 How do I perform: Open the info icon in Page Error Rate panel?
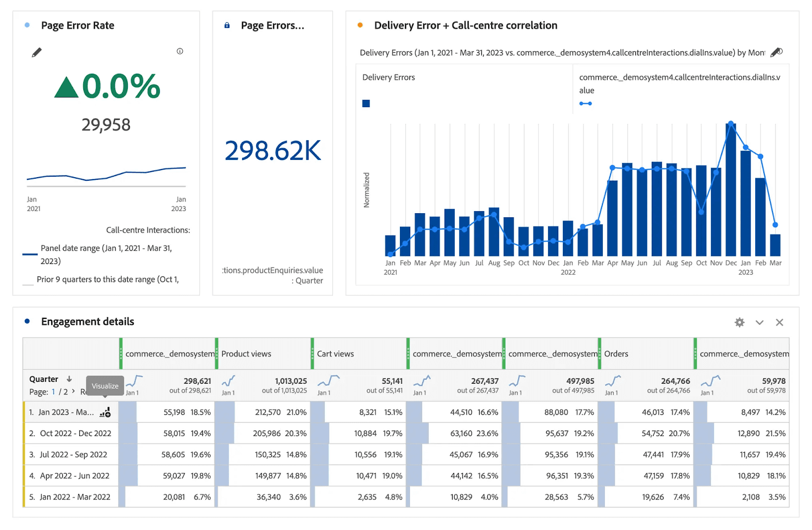[180, 51]
